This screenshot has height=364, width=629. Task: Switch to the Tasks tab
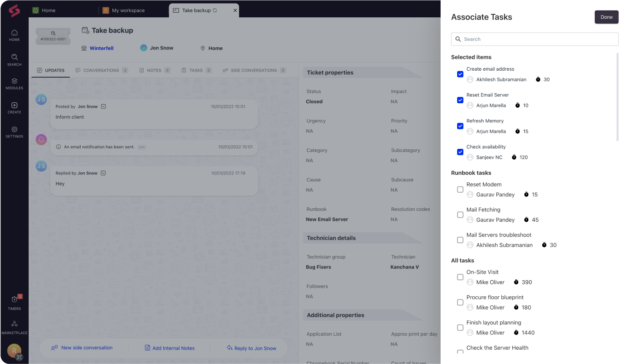click(x=196, y=70)
